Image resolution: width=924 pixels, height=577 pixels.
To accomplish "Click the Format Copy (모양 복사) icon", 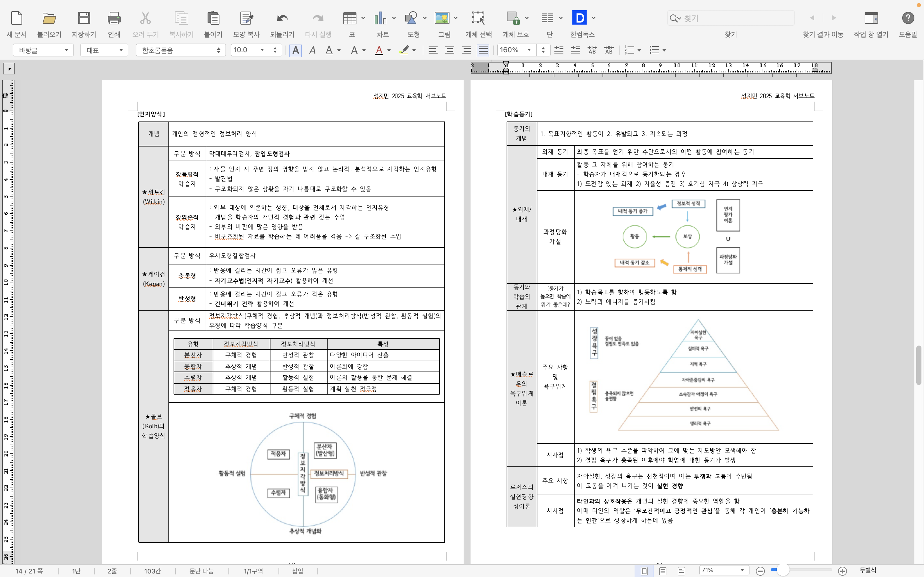I will click(246, 18).
